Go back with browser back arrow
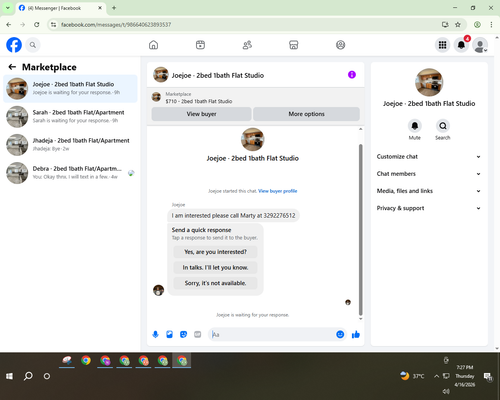 (9, 25)
